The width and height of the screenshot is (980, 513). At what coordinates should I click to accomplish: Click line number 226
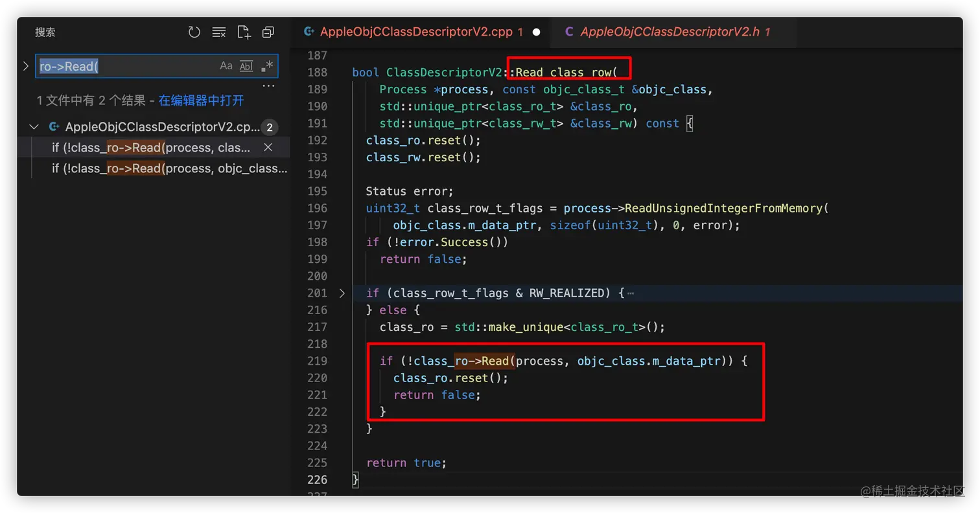tap(317, 479)
